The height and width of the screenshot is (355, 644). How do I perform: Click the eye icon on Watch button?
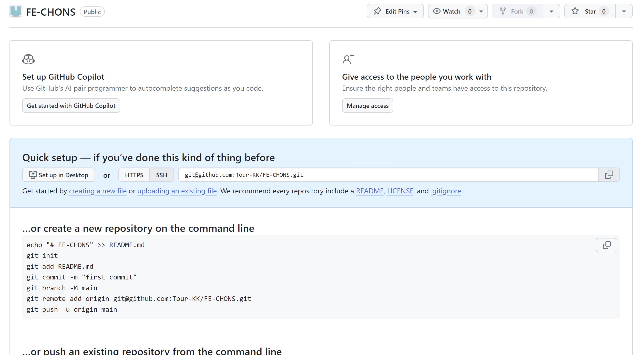pos(436,11)
